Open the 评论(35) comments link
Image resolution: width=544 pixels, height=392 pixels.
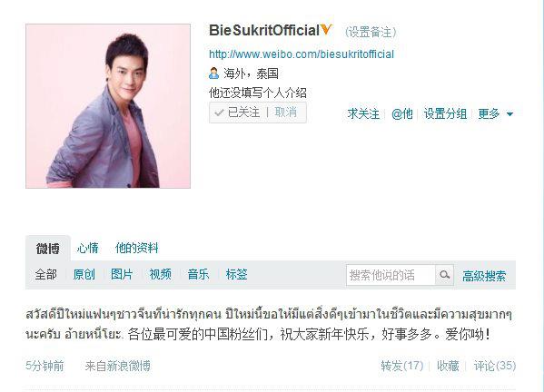coord(495,366)
